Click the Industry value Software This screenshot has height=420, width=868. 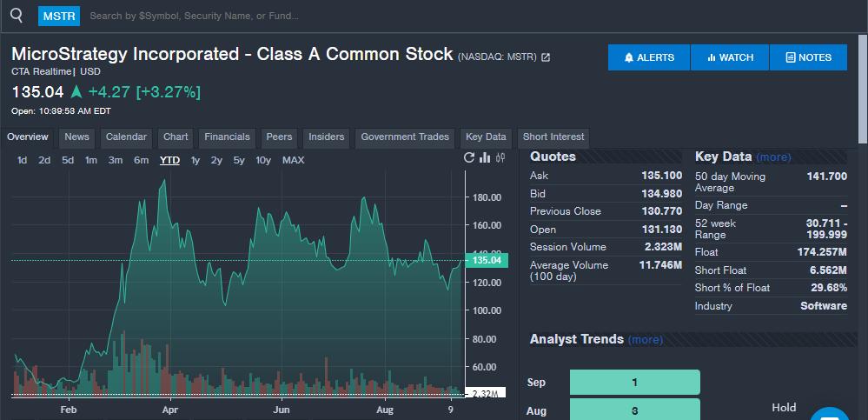click(x=824, y=306)
